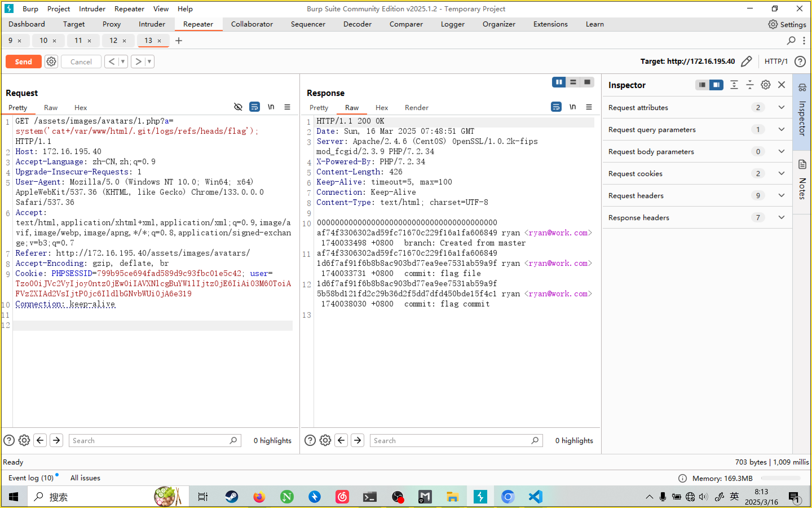812x508 pixels.
Task: Open All issues in status bar
Action: click(85, 478)
